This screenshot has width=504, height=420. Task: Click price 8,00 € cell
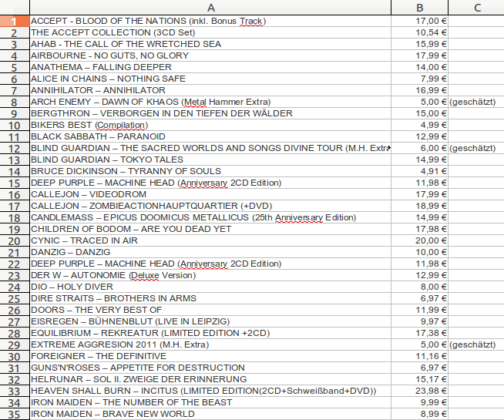pos(419,287)
